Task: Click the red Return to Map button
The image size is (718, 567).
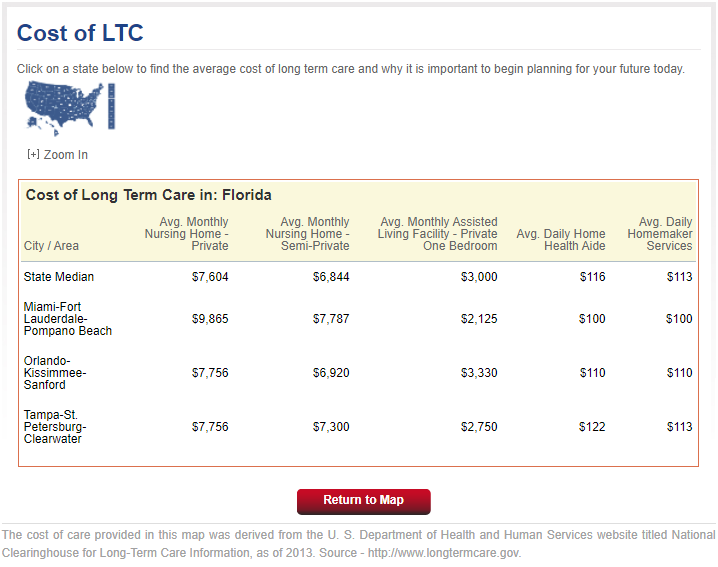Action: click(x=364, y=502)
